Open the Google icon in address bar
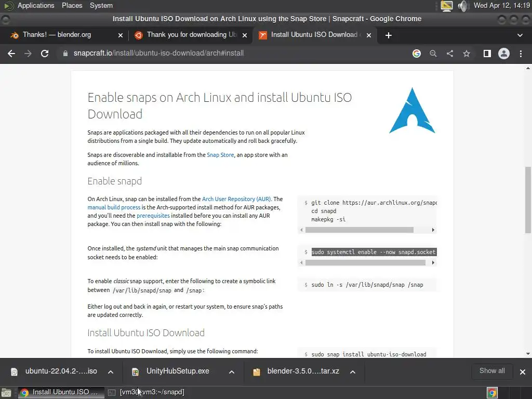Screen dimensions: 532x399 click(x=417, y=54)
